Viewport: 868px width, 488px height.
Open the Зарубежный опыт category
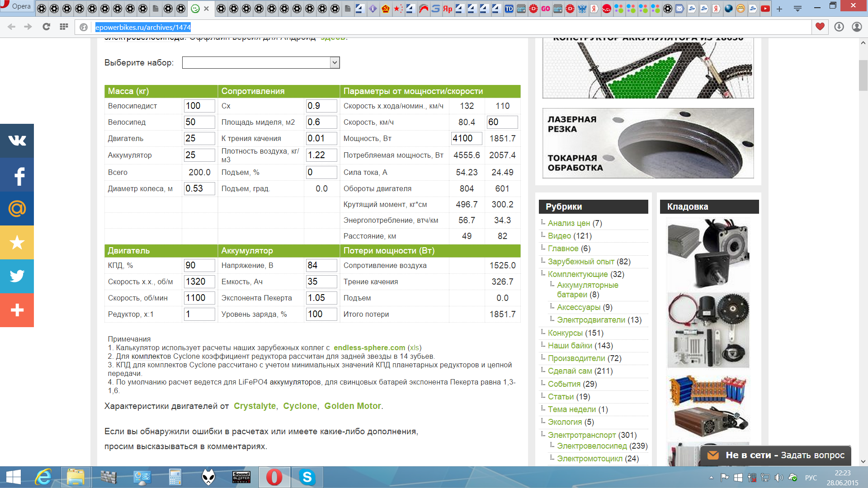(x=581, y=262)
